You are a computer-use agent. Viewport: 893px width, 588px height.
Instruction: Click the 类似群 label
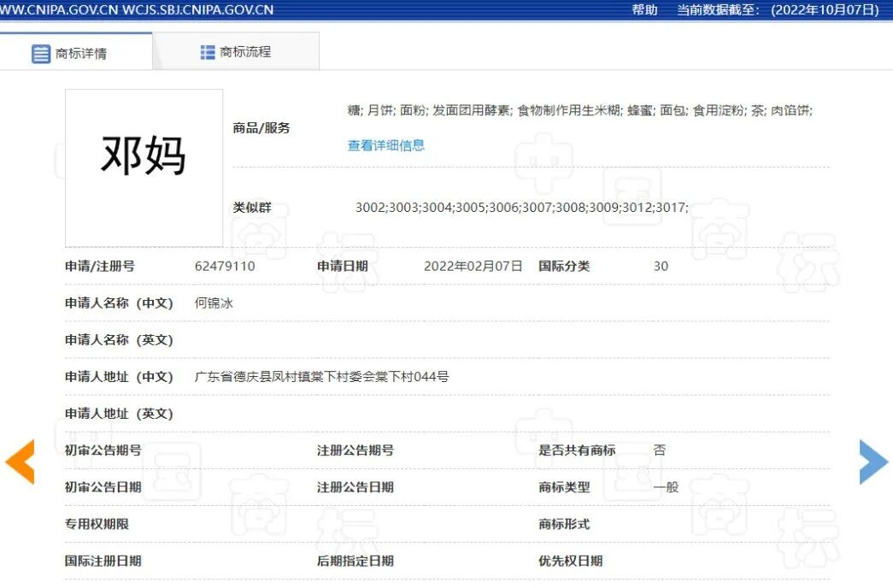252,208
